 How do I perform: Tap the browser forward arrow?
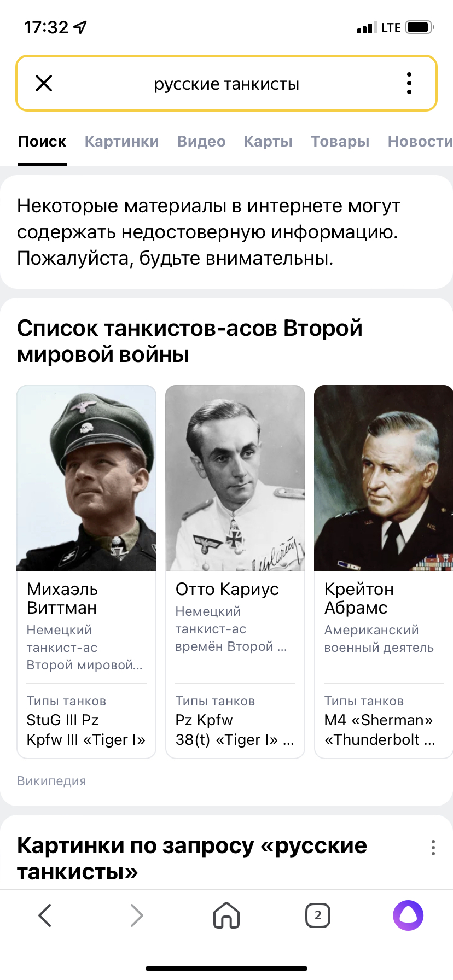pos(136,915)
